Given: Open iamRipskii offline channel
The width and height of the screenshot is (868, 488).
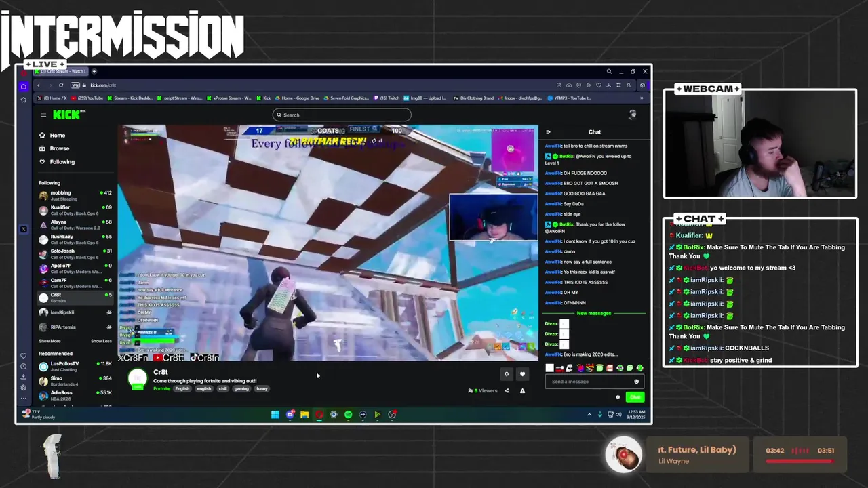Looking at the screenshot, I should pos(75,312).
